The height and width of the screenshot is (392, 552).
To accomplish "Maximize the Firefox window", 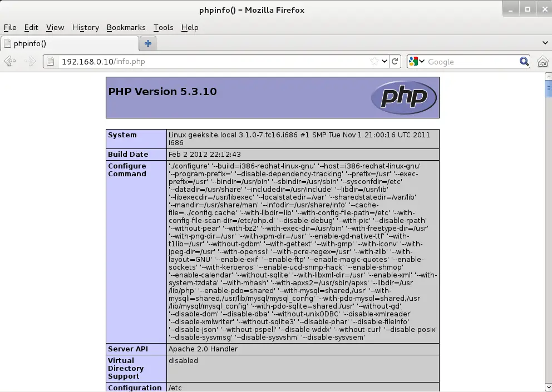I will point(528,9).
